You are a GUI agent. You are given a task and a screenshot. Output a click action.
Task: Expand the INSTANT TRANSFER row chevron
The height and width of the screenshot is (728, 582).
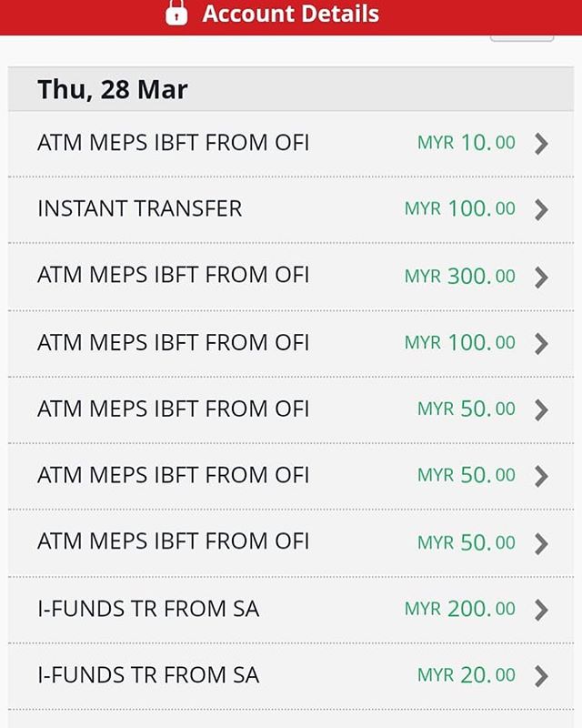542,209
